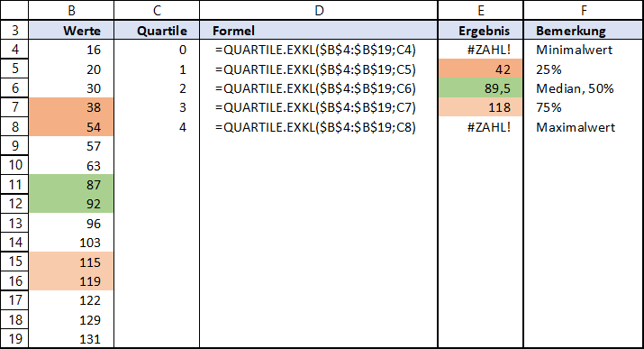Select column F header
644x349 pixels.
pos(584,10)
